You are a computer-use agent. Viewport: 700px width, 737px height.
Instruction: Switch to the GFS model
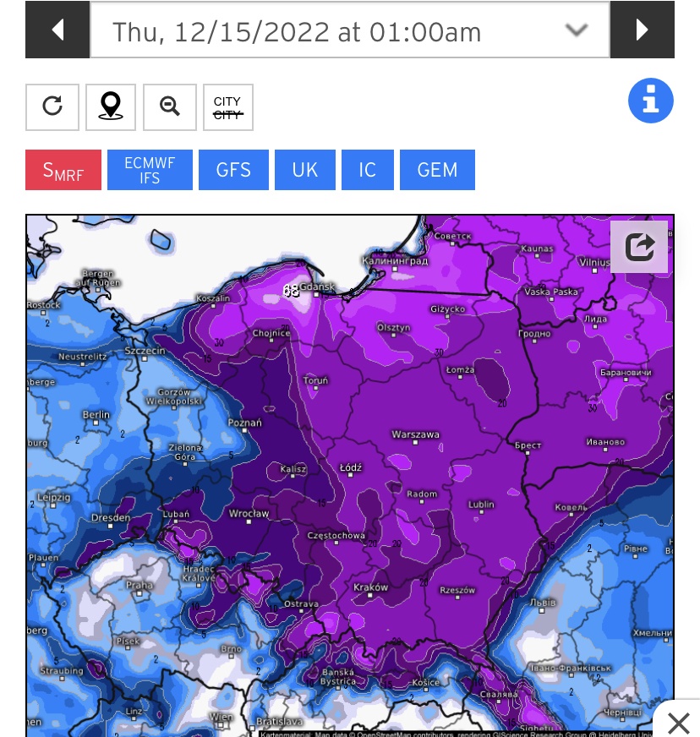pos(233,170)
